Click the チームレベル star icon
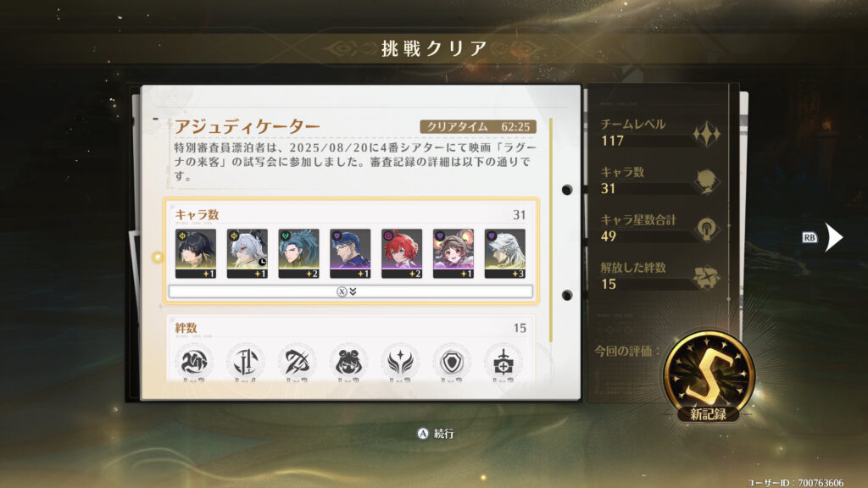 (x=706, y=133)
